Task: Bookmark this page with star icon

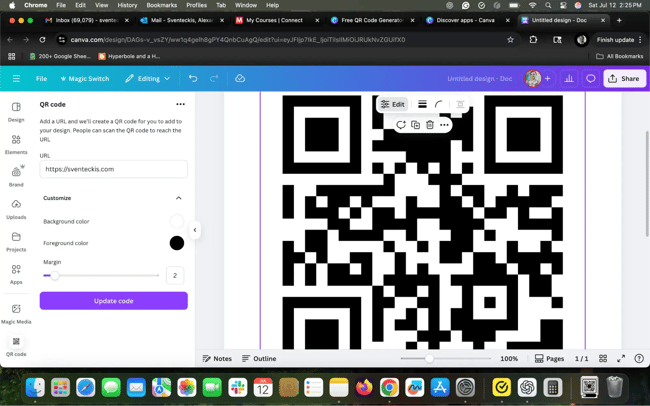Action: 510,40
